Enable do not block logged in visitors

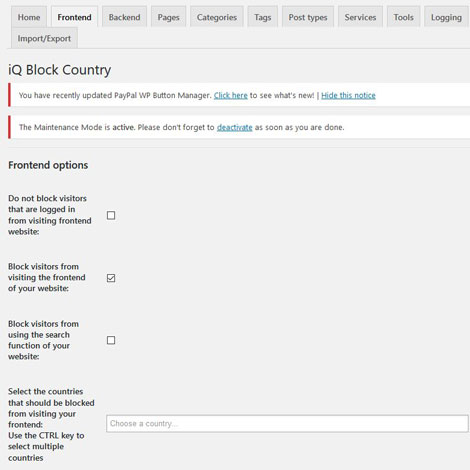tap(111, 215)
